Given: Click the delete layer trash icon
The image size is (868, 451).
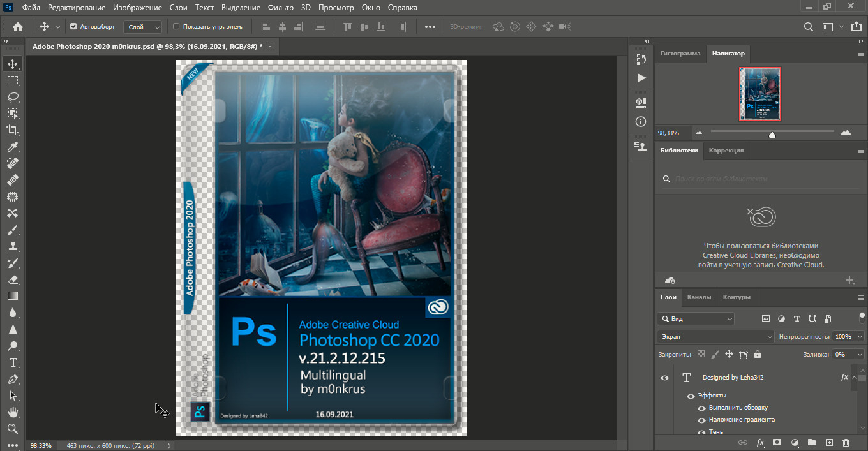Looking at the screenshot, I should point(846,442).
